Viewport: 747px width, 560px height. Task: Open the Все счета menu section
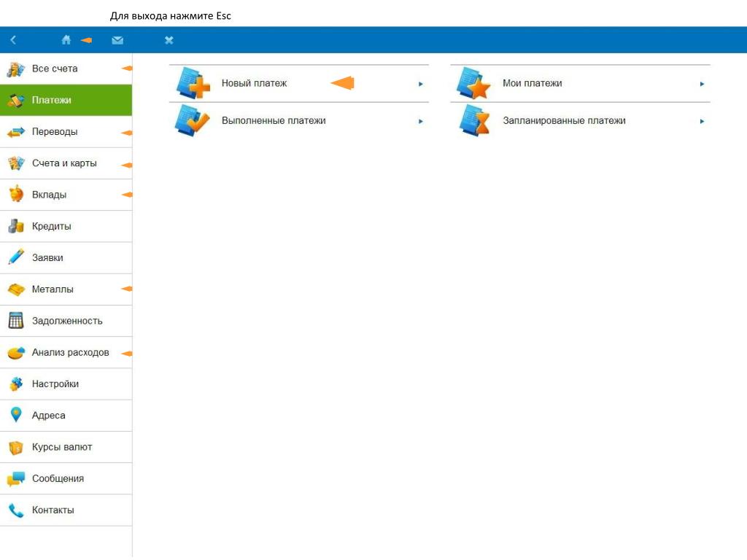66,69
